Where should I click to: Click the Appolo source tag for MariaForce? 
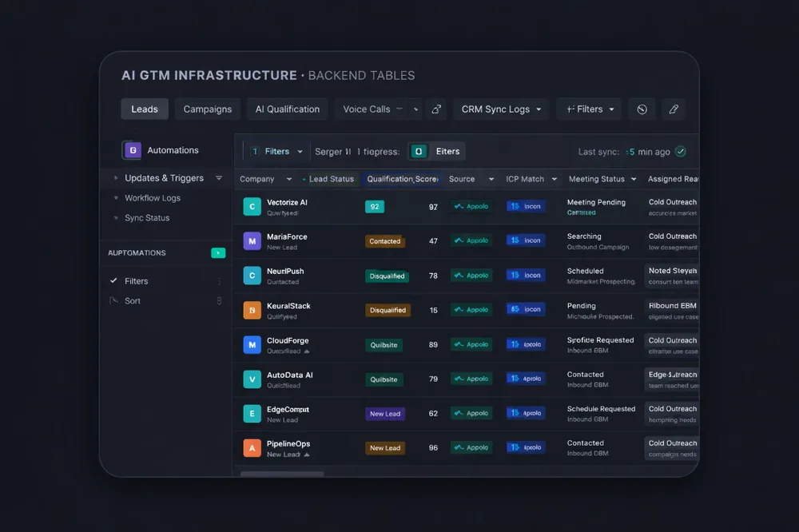coord(471,240)
